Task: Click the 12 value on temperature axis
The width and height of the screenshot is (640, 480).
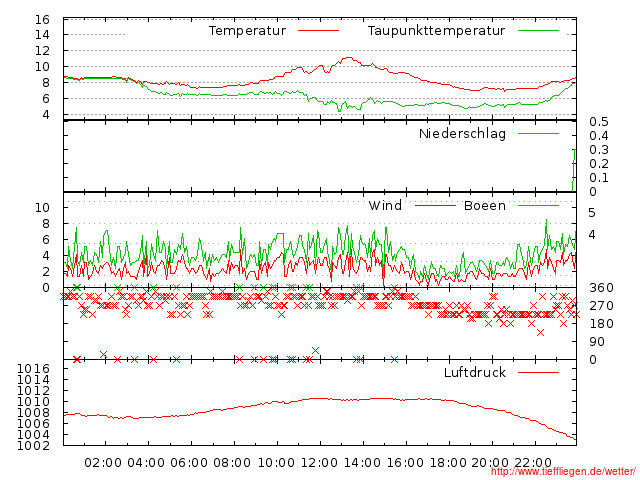Action: (x=42, y=51)
